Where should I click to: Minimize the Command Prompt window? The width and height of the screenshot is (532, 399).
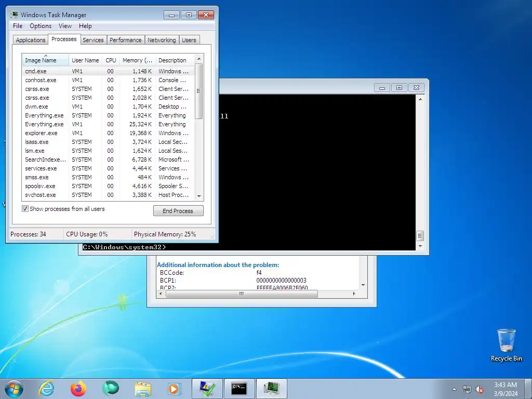382,87
